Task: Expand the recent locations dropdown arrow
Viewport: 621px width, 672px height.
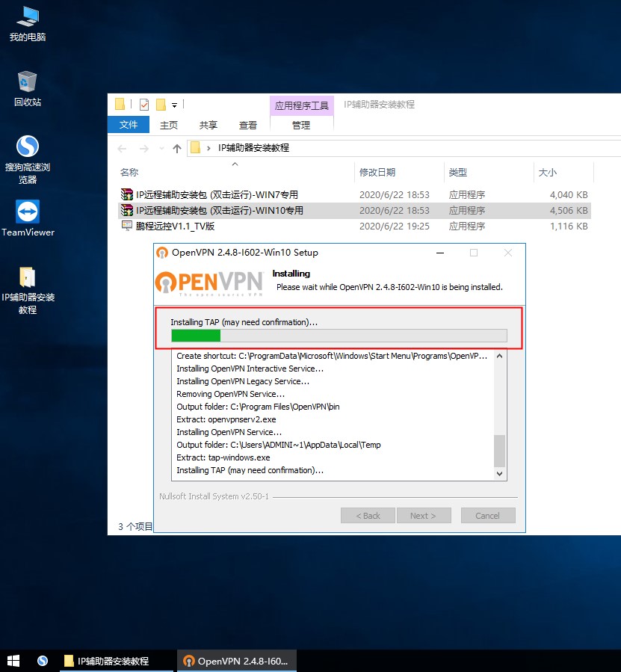Action: coord(161,149)
